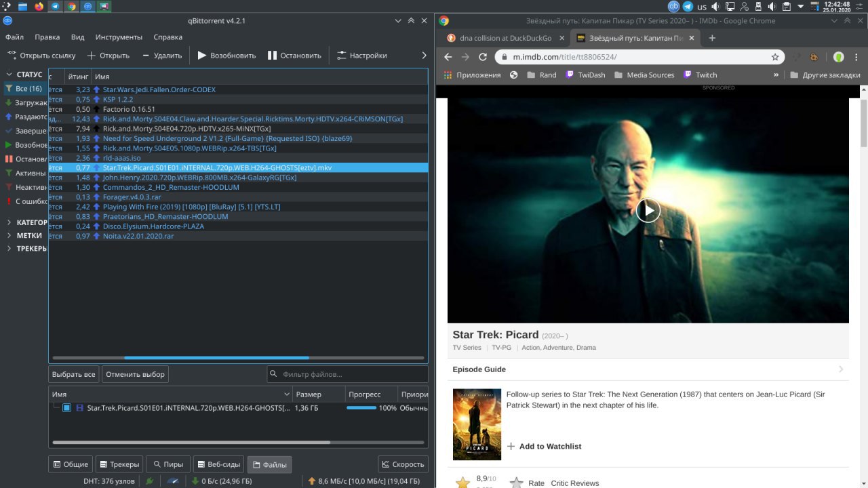Click sort arrow in files 'Имя' header
This screenshot has width=868, height=488.
286,394
